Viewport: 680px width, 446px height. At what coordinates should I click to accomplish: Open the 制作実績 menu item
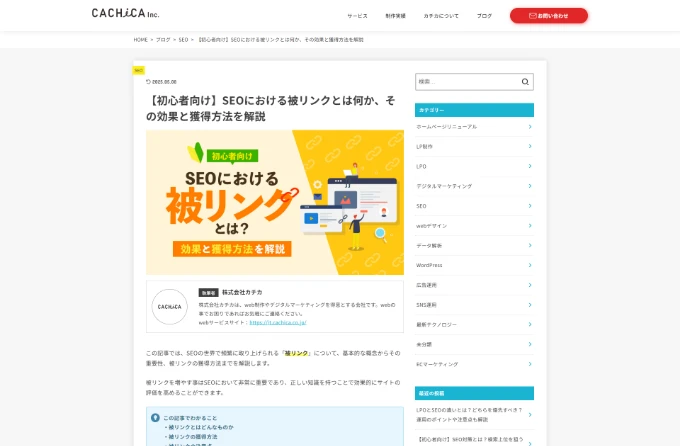click(x=396, y=16)
